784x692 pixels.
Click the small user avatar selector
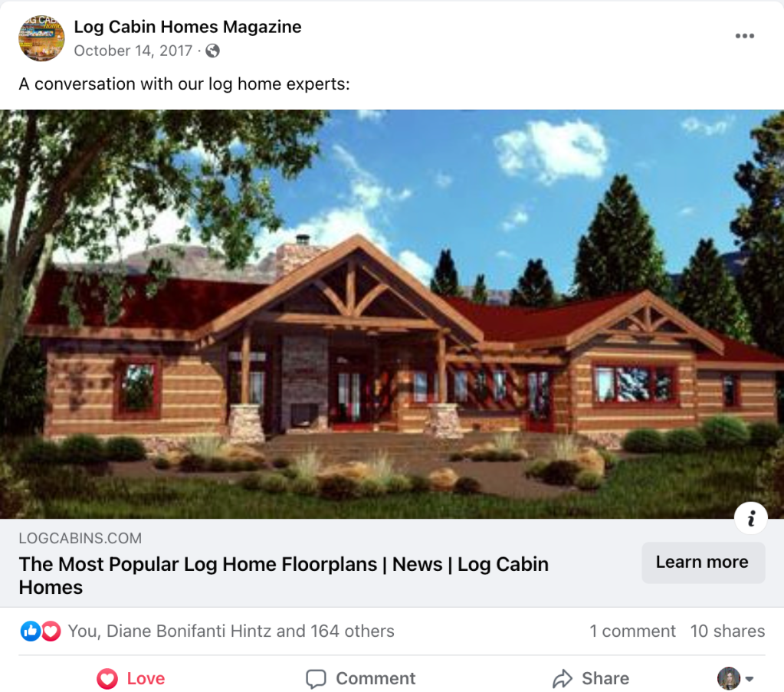729,678
